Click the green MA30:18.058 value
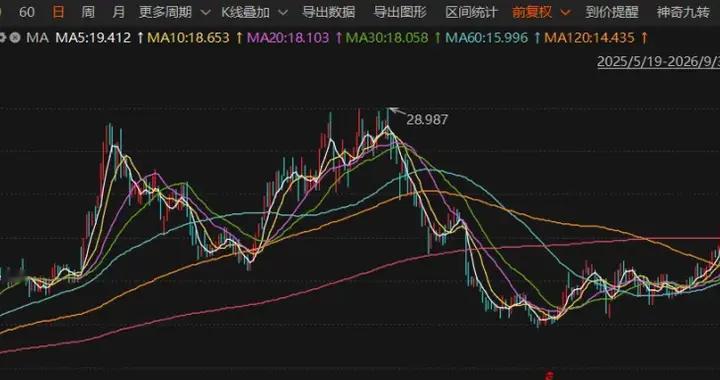The image size is (720, 380). [387, 38]
